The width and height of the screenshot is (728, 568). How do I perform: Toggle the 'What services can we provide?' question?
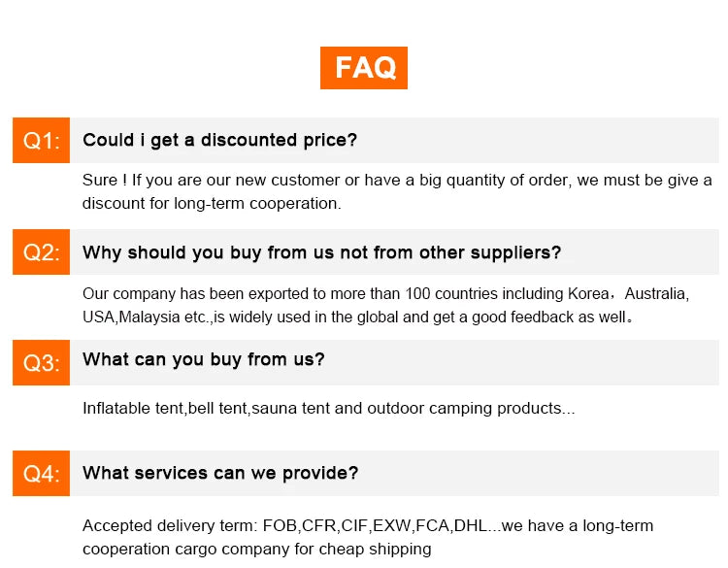tap(220, 474)
